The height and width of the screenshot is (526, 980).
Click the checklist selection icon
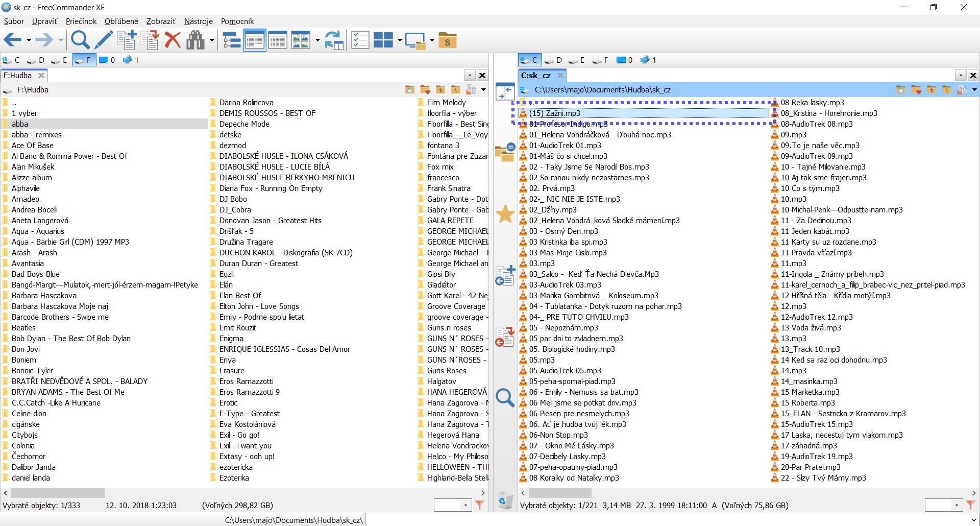click(x=360, y=40)
